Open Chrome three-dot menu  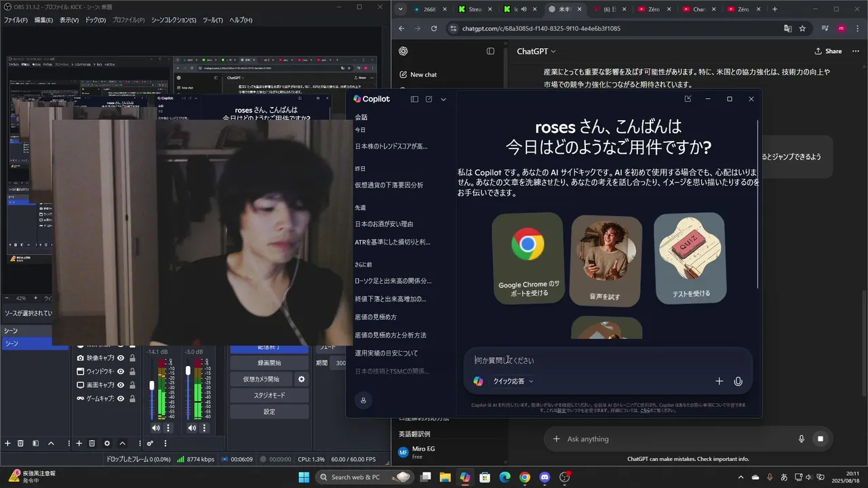click(856, 28)
